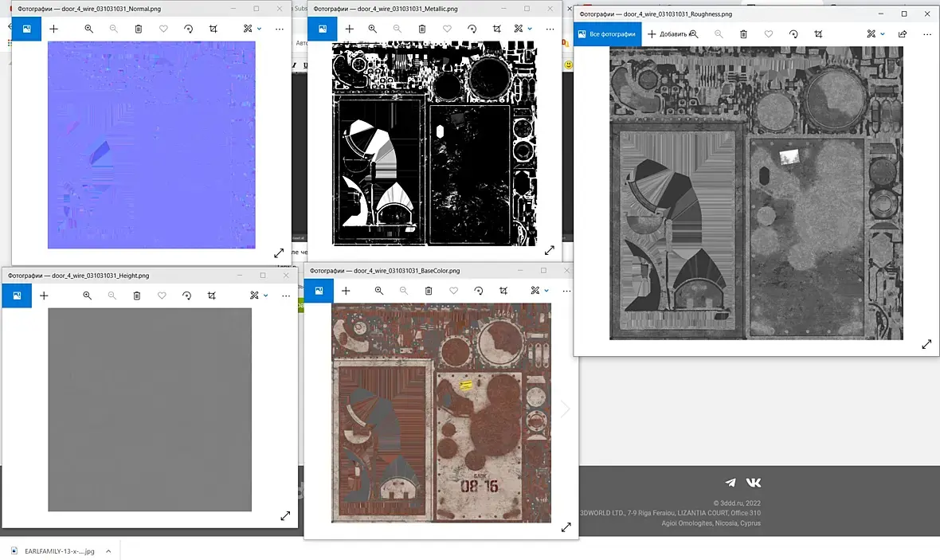
Task: Open more options in Normal.png window
Action: coord(280,29)
